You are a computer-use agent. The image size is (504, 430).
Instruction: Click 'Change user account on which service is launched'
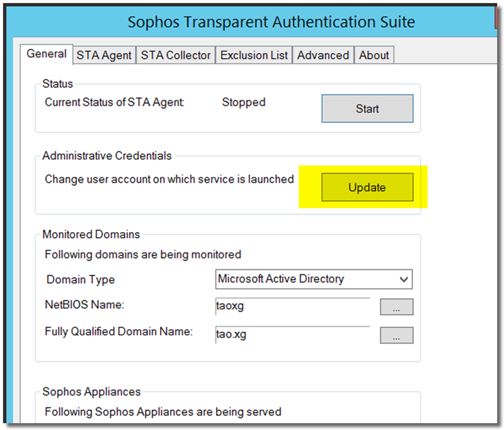tap(169, 179)
